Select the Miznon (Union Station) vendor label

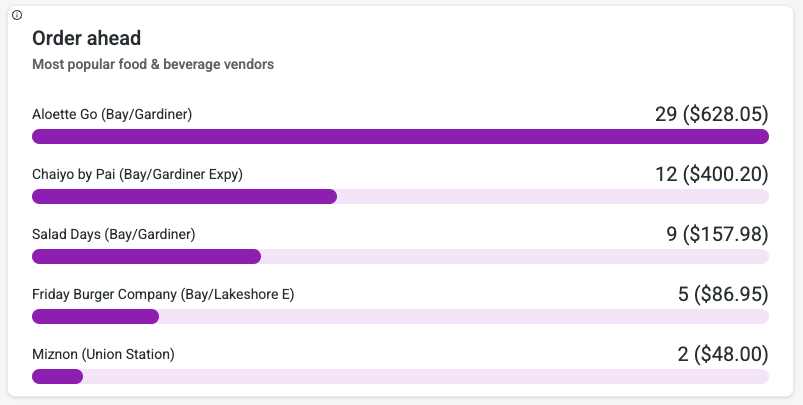[103, 354]
